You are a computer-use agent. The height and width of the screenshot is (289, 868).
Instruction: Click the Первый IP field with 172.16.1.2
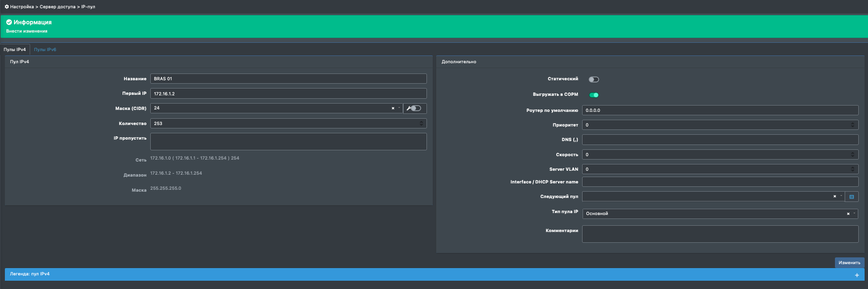[288, 93]
